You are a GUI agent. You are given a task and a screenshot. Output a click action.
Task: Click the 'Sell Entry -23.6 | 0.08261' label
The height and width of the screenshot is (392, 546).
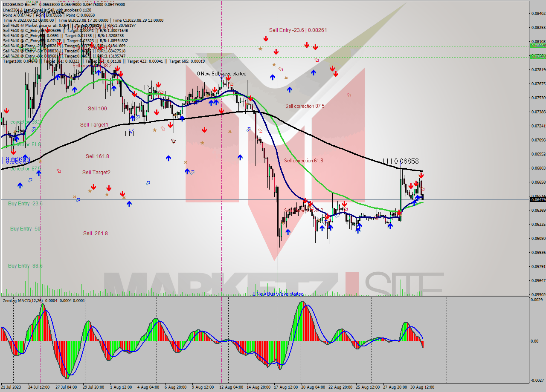pos(298,30)
